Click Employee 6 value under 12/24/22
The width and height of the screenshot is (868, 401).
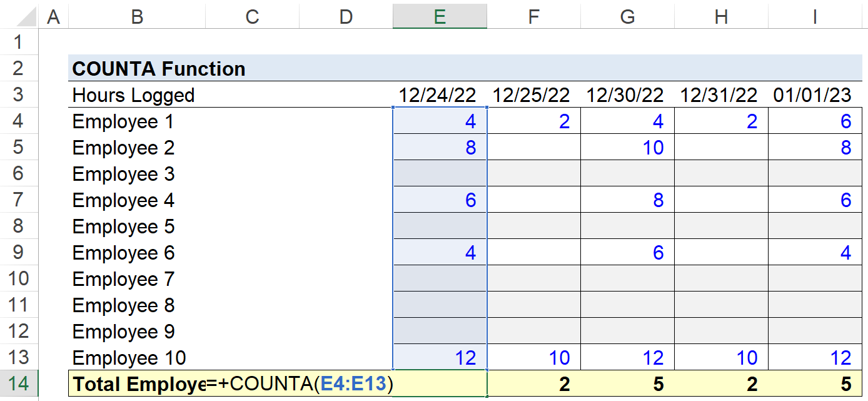(x=440, y=253)
